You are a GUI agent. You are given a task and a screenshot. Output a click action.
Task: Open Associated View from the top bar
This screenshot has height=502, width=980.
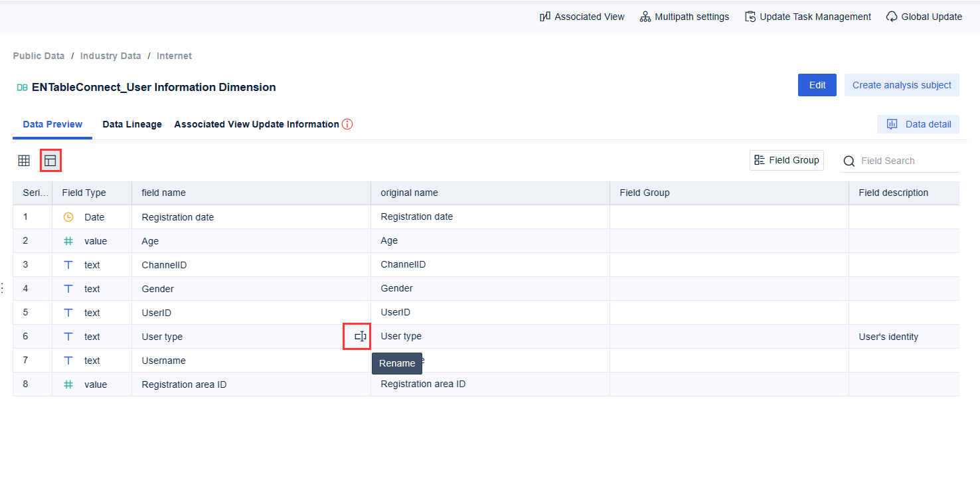(582, 17)
